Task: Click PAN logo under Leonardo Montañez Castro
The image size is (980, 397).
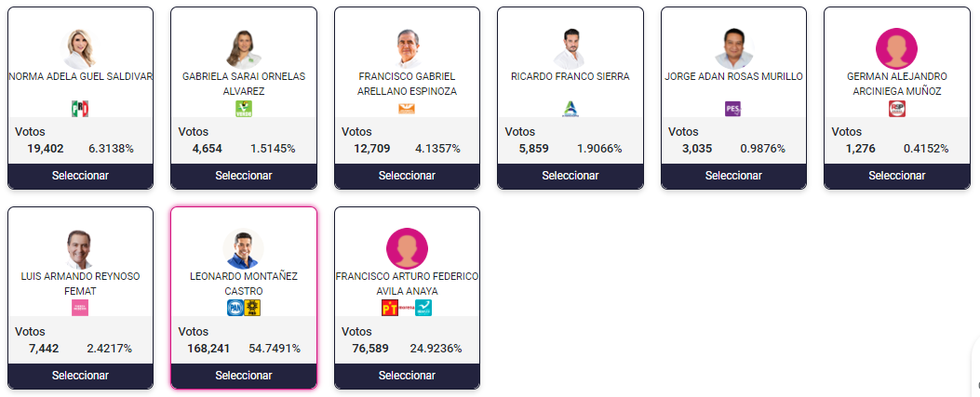Action: click(x=235, y=308)
